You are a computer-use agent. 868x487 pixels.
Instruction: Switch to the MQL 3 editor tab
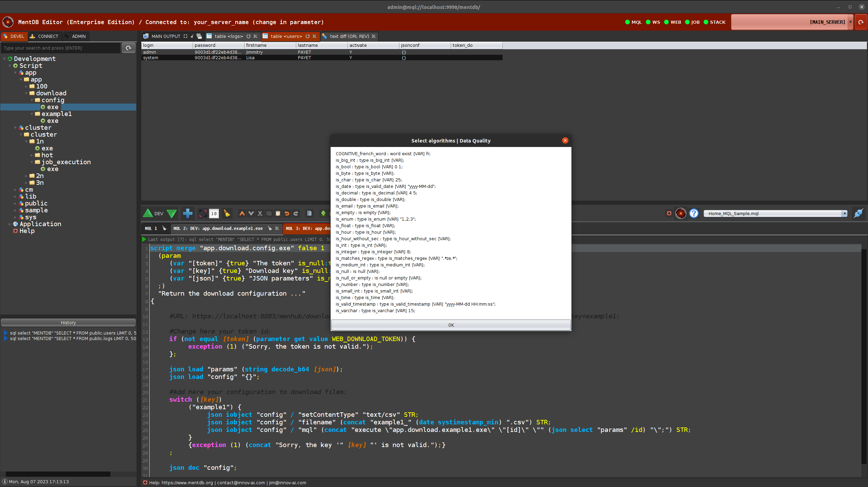tap(307, 228)
